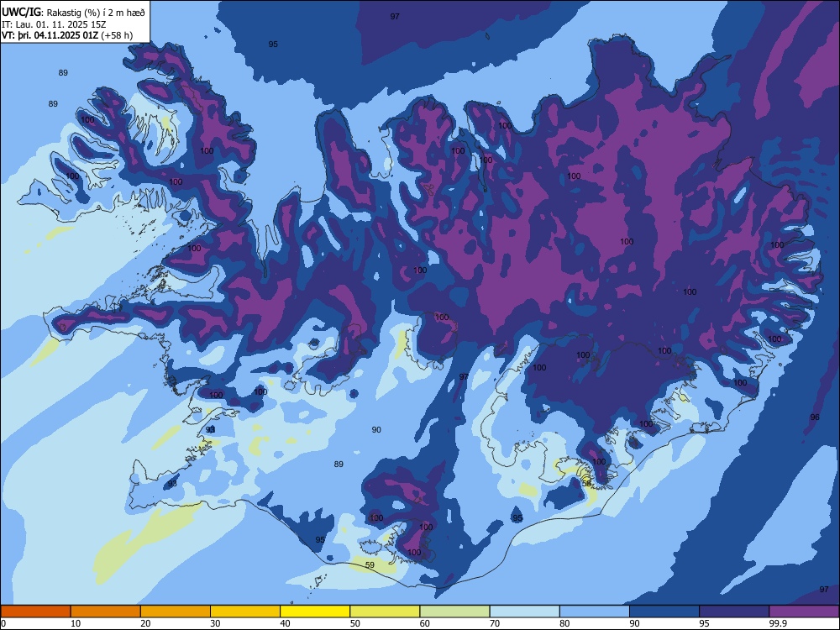Pick the amber 20–30 legend swatch
Image resolution: width=840 pixels, height=630 pixels.
(x=176, y=612)
